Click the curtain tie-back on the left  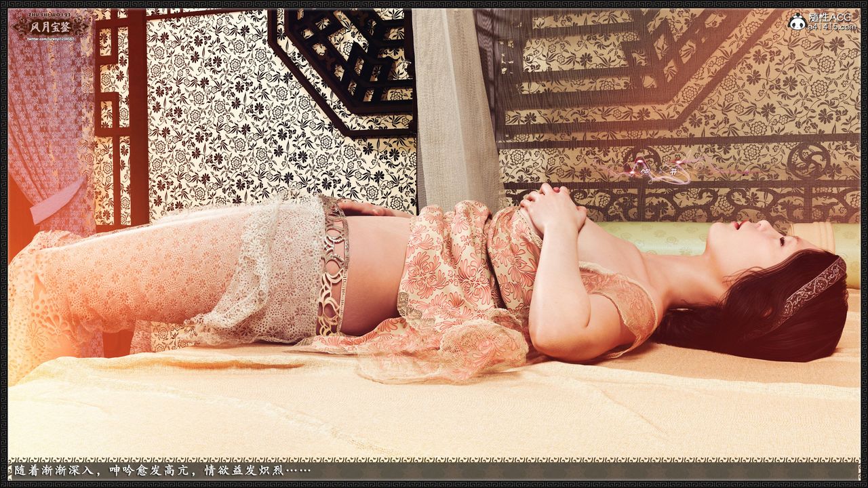click(x=58, y=199)
